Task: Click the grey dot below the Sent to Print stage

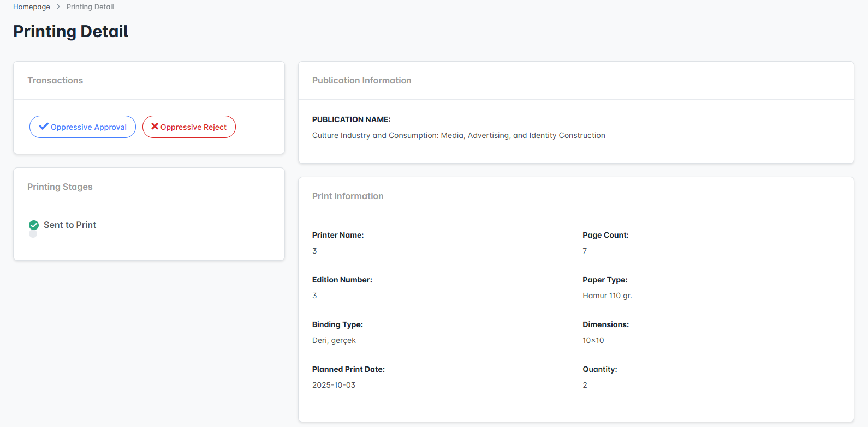Action: (x=33, y=234)
